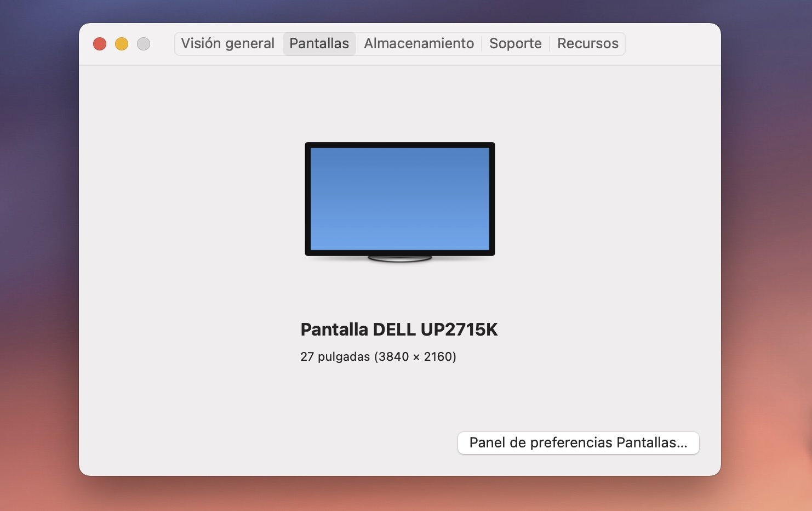Click the grayed-out zoom window button

coord(144,44)
